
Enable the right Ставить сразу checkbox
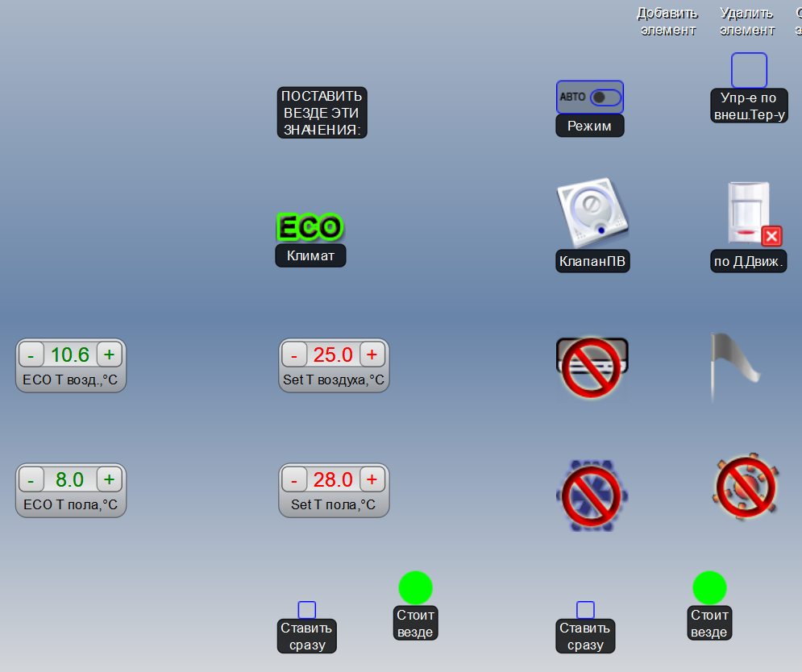pyautogui.click(x=585, y=609)
